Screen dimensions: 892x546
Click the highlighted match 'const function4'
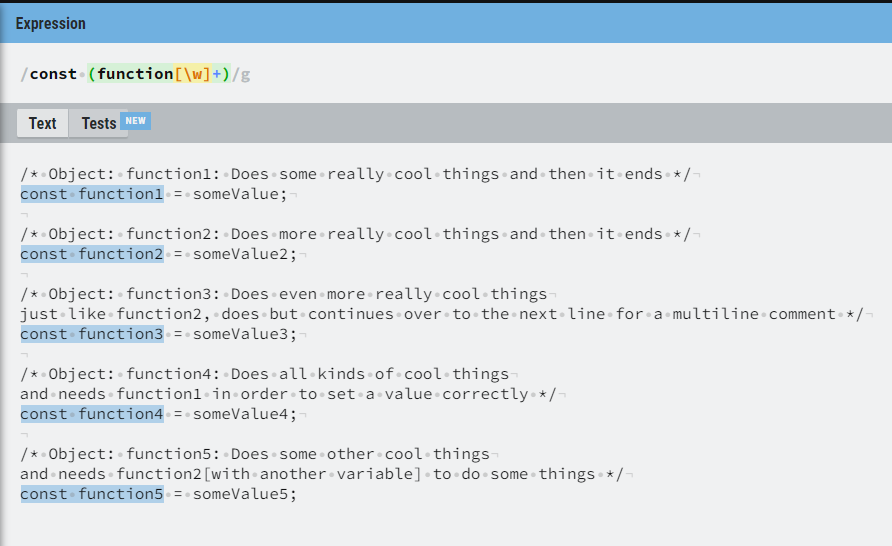(x=92, y=414)
